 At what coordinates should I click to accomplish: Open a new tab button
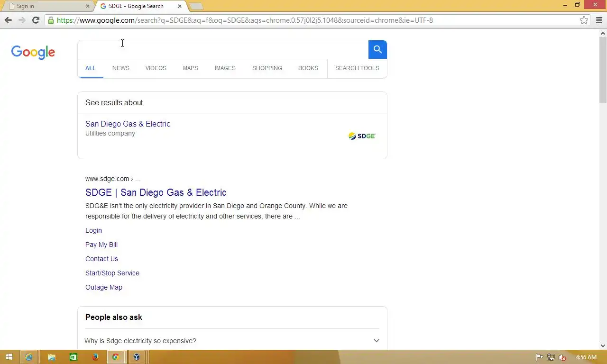pyautogui.click(x=196, y=6)
